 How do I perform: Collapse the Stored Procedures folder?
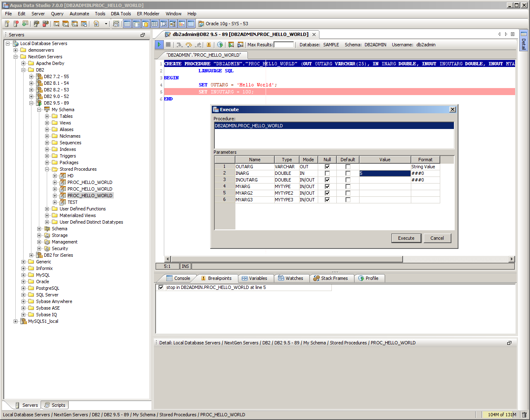coord(47,169)
